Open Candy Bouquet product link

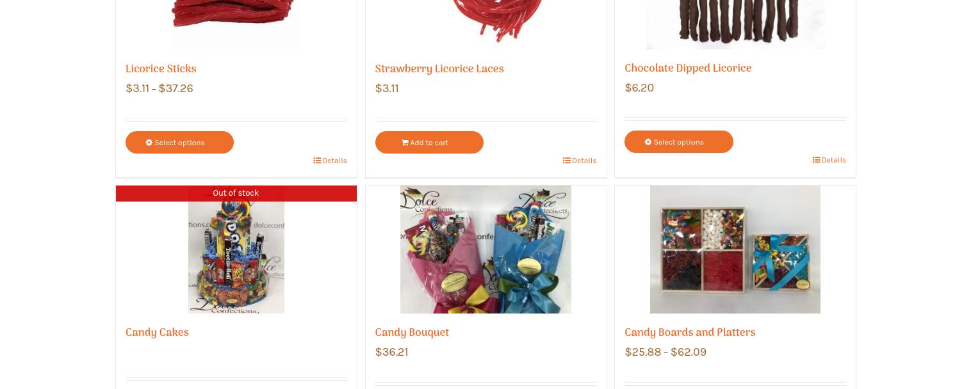[x=412, y=333]
